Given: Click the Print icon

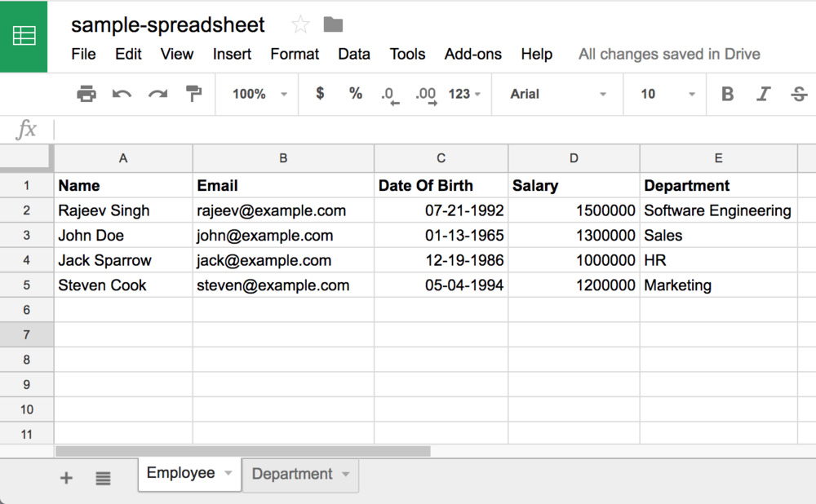Looking at the screenshot, I should [86, 94].
